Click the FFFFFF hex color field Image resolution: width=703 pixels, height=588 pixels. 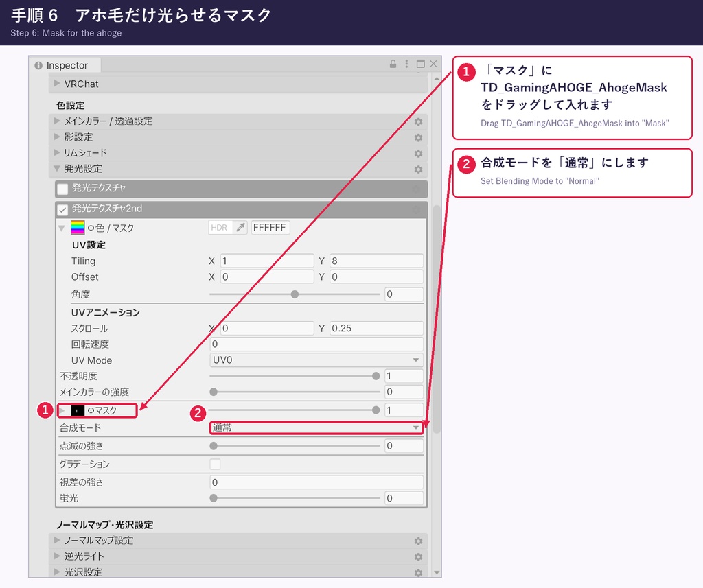[270, 228]
